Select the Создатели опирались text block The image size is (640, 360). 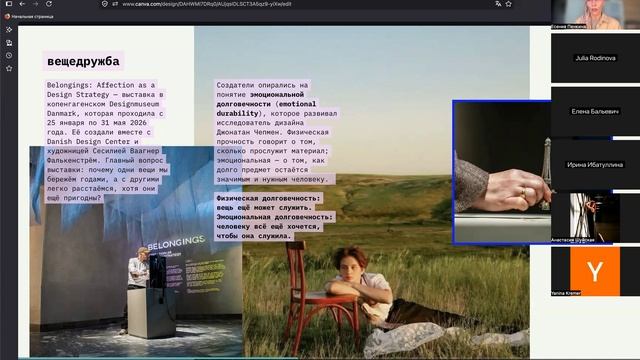pos(276,132)
